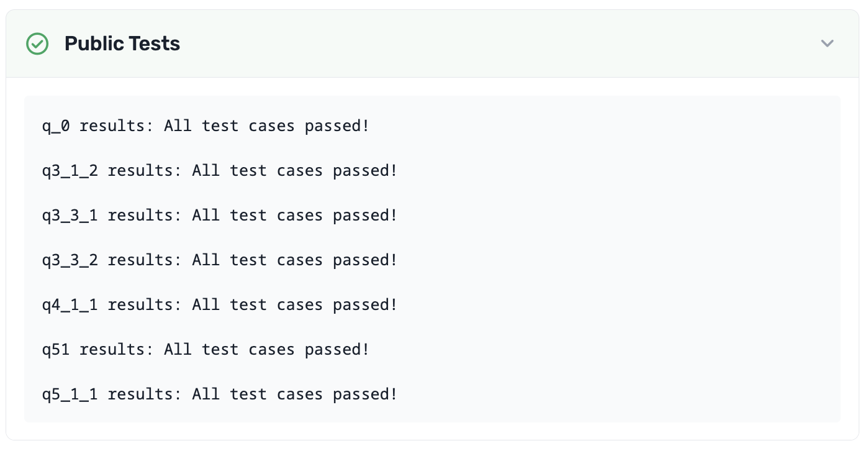
Task: Click "All test cases passed!" for q3_3_2
Action: tap(294, 260)
